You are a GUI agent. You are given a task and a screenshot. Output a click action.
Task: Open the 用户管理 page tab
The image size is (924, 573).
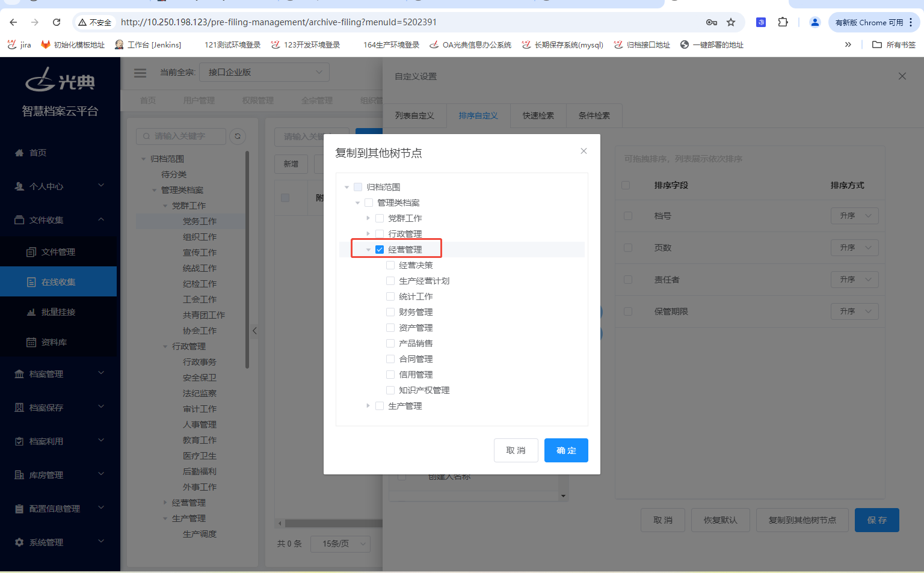[x=199, y=100]
